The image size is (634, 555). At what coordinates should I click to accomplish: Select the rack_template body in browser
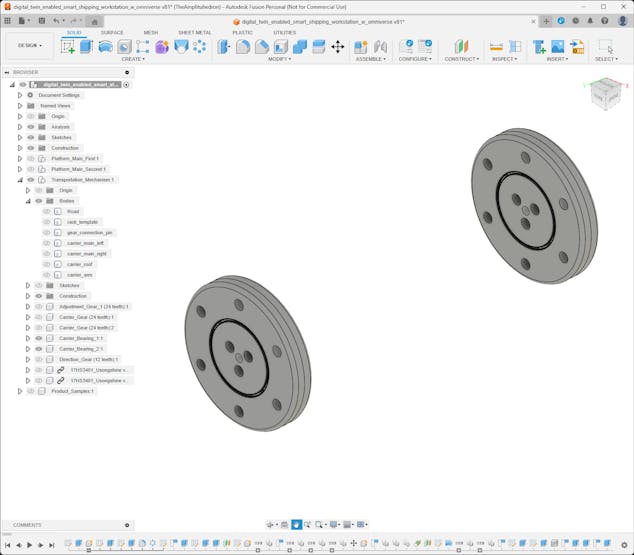point(83,222)
